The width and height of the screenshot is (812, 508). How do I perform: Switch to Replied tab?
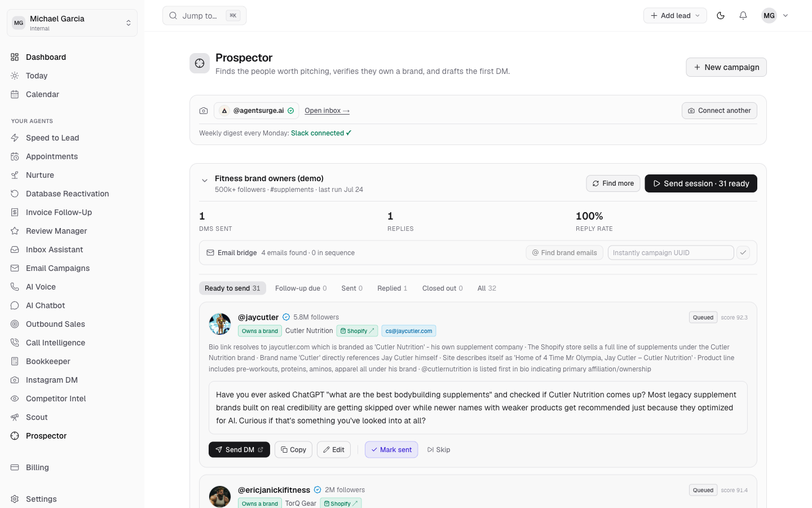[392, 288]
